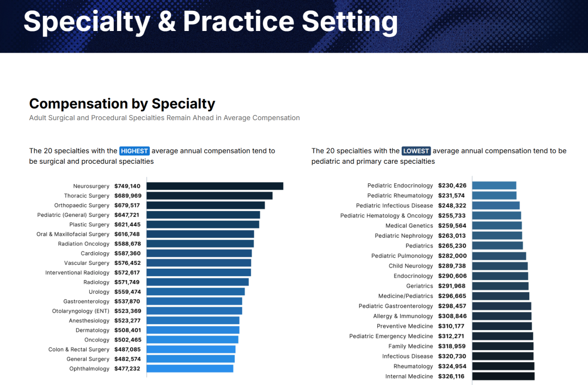Click the Medical Genetics bar
This screenshot has width=588, height=385.
497,226
